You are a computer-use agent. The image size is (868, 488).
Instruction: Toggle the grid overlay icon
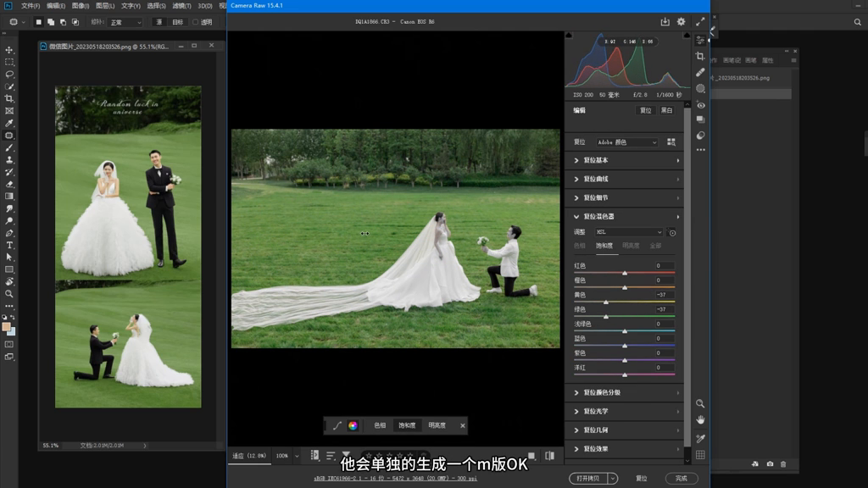click(700, 455)
